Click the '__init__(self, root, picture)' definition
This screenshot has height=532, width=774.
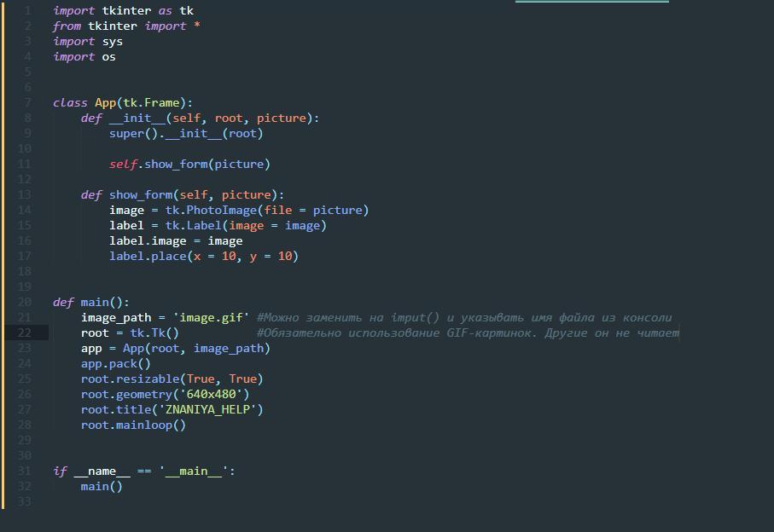(x=212, y=119)
